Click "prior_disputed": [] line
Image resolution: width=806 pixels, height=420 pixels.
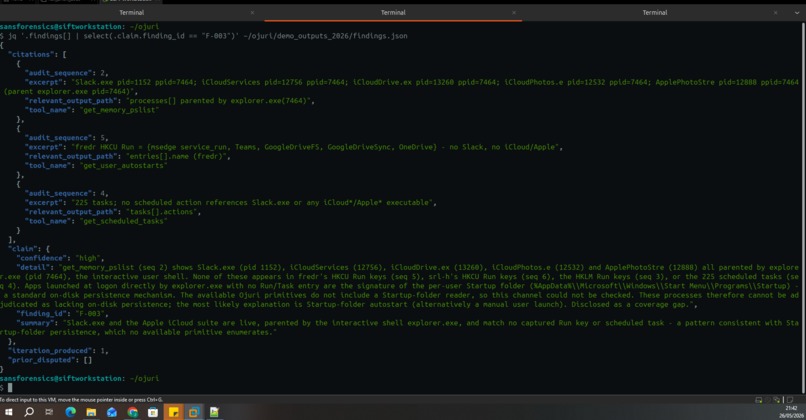[x=50, y=360]
